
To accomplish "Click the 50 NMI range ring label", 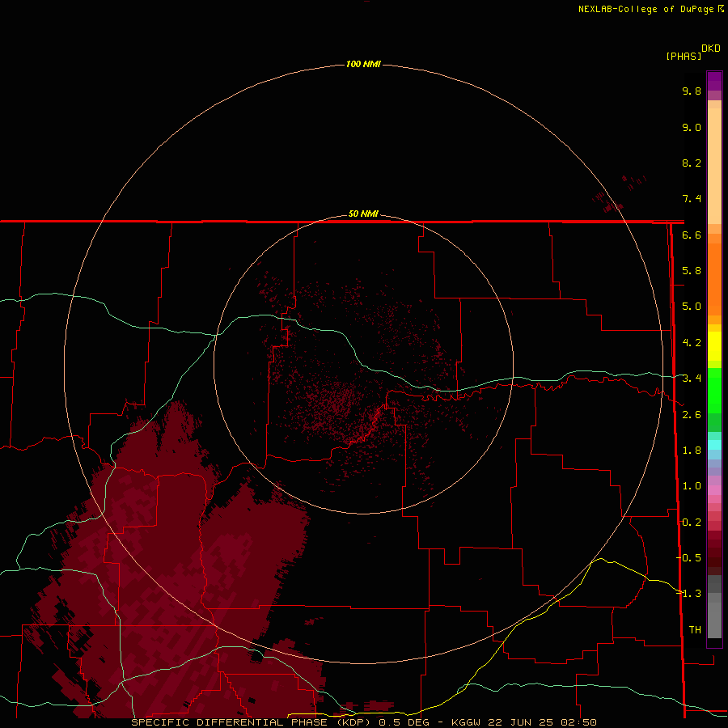I will 363,214.
